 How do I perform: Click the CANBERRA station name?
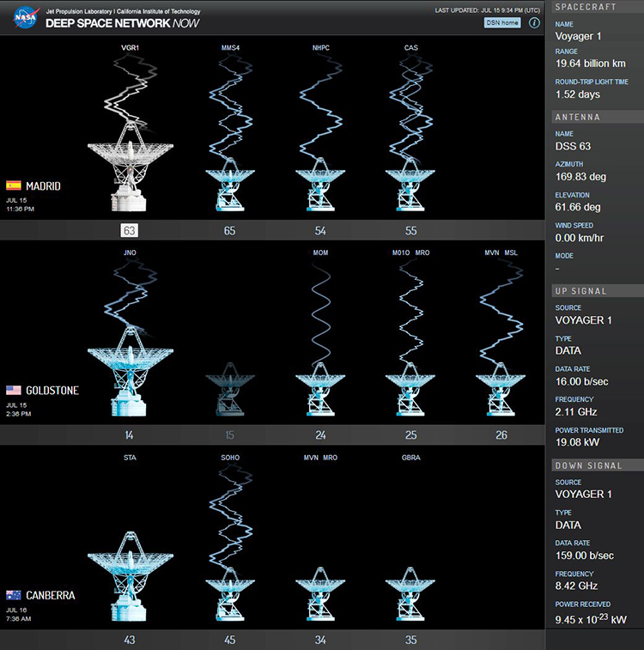coord(51,595)
